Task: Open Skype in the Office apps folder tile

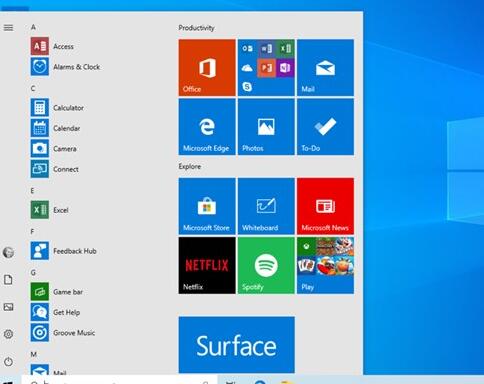Action: coord(247,87)
